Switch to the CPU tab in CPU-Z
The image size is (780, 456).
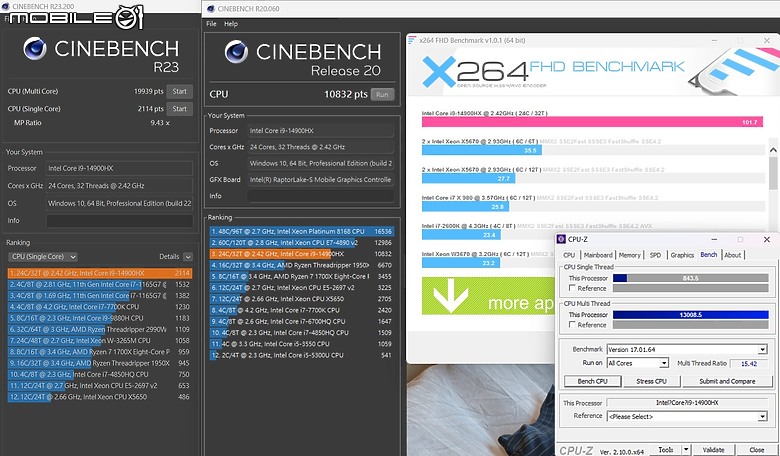point(569,255)
